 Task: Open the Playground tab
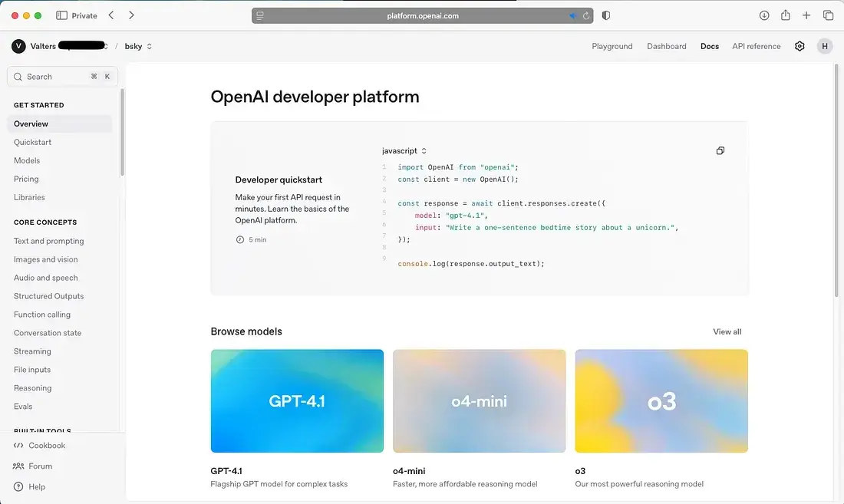coord(612,46)
